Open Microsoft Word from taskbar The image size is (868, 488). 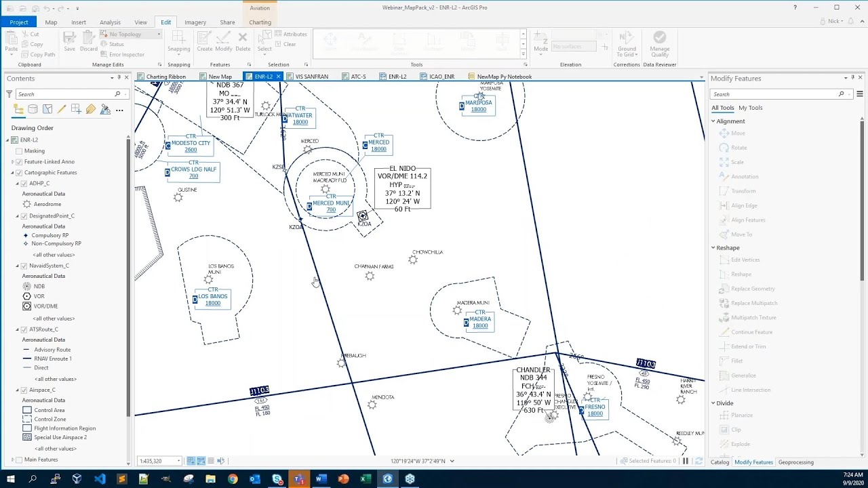pyautogui.click(x=321, y=479)
